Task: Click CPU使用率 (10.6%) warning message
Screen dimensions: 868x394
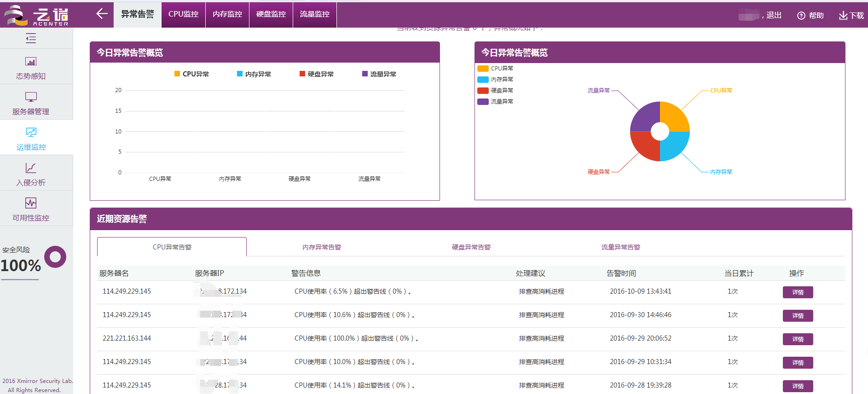Action: [x=354, y=315]
